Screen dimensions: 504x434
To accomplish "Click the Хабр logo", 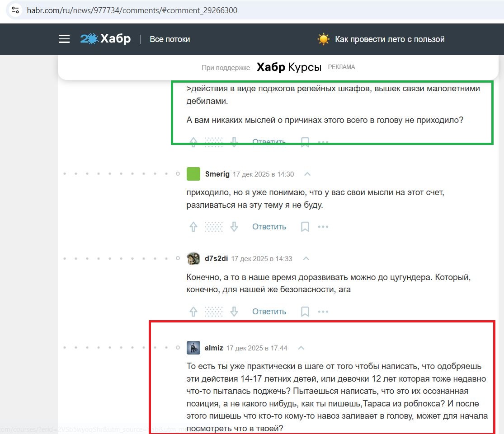I will click(x=105, y=39).
